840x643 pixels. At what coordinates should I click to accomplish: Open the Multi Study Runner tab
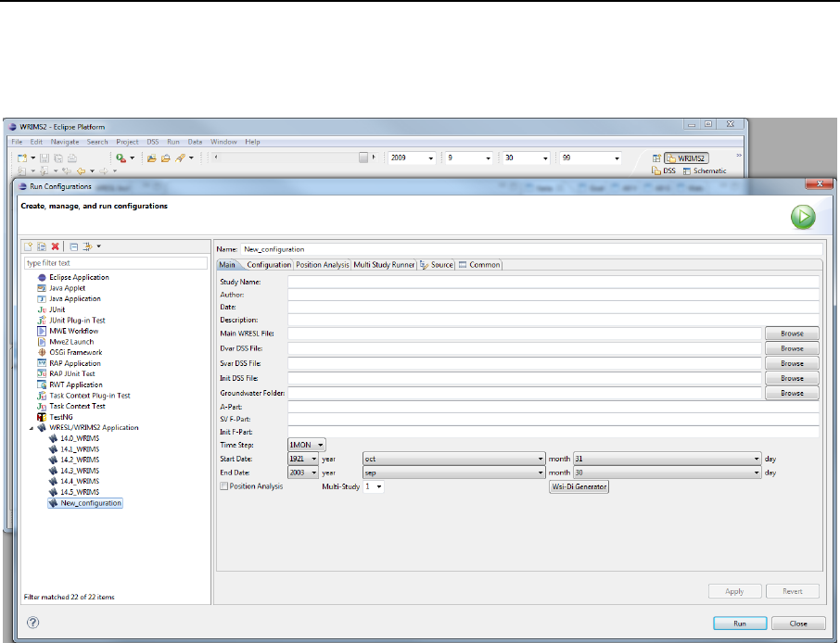(x=384, y=265)
